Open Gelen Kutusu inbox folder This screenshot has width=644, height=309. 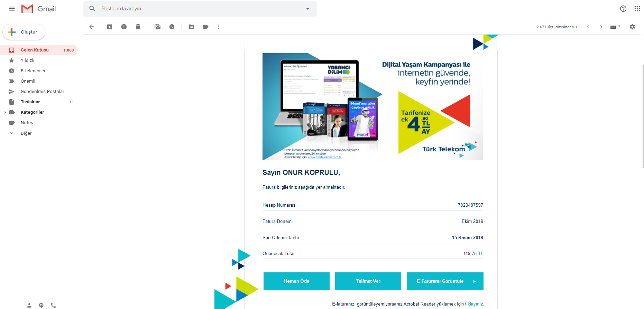coord(39,50)
